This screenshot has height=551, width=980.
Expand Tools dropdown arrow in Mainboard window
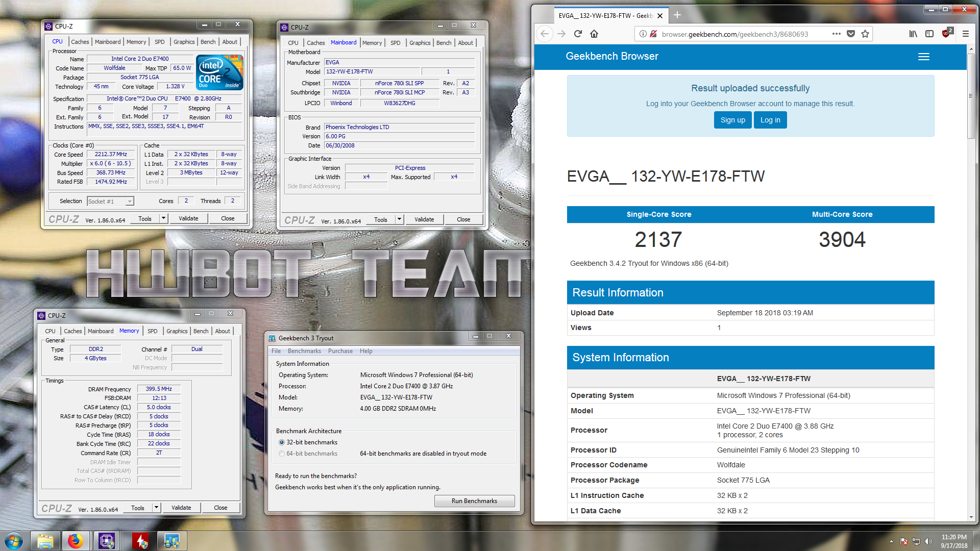tap(399, 219)
